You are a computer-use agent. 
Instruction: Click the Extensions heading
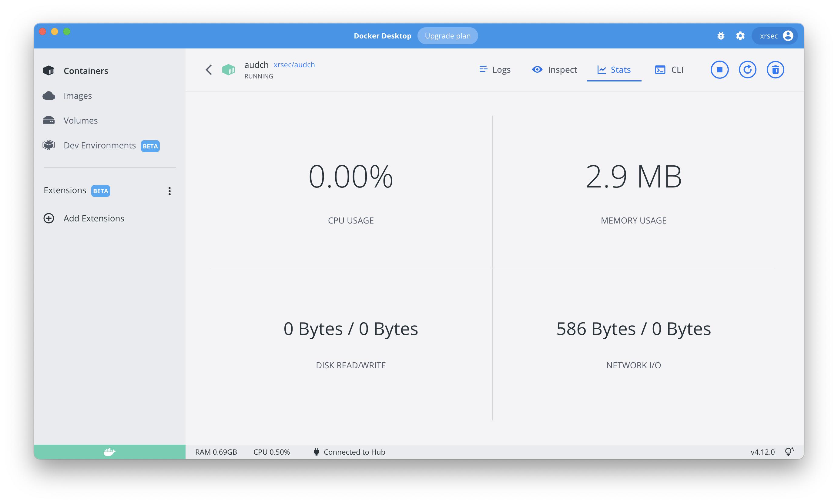(65, 190)
